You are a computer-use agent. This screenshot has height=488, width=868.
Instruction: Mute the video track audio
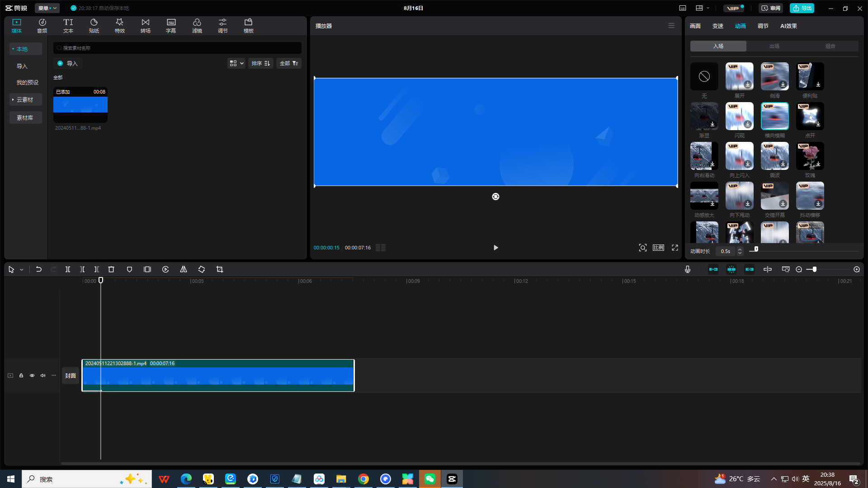[43, 375]
